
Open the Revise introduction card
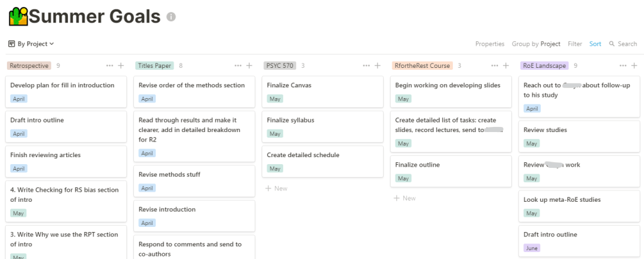(194, 216)
